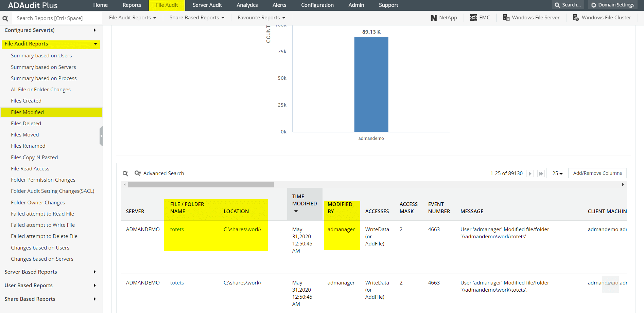This screenshot has width=644, height=313.
Task: Open the page-size dropdown showing 25
Action: pyautogui.click(x=557, y=173)
